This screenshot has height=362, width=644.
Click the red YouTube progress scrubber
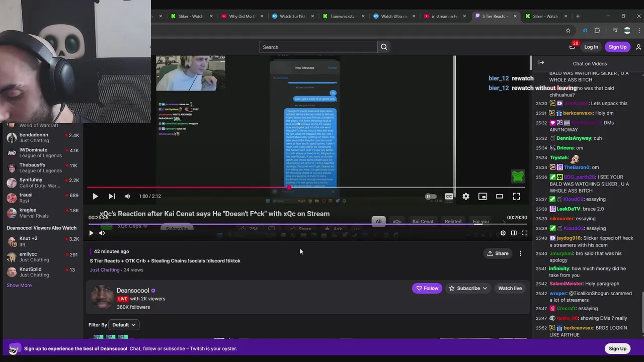coord(289,188)
